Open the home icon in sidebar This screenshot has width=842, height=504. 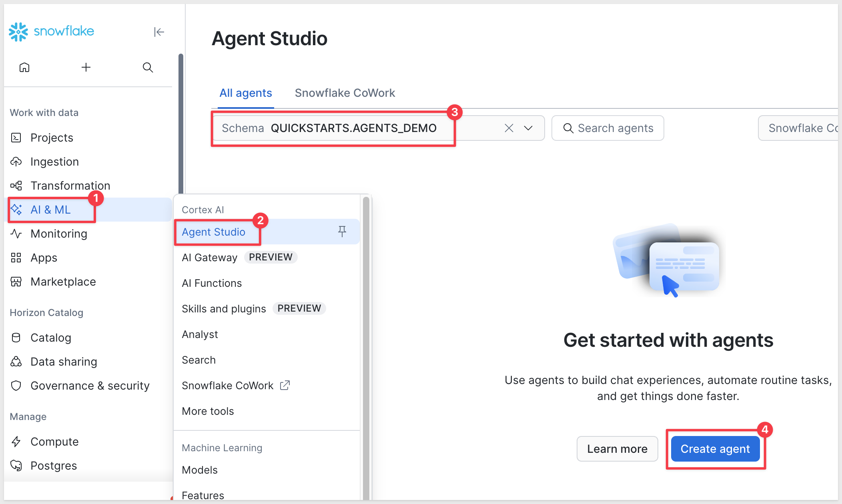pos(24,67)
